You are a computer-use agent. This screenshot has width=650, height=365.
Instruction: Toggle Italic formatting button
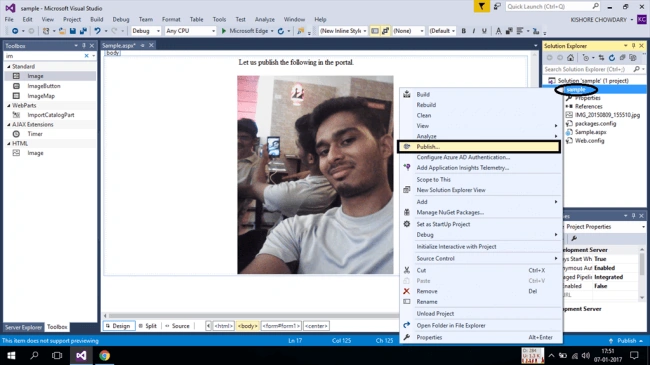pyautogui.click(x=474, y=31)
